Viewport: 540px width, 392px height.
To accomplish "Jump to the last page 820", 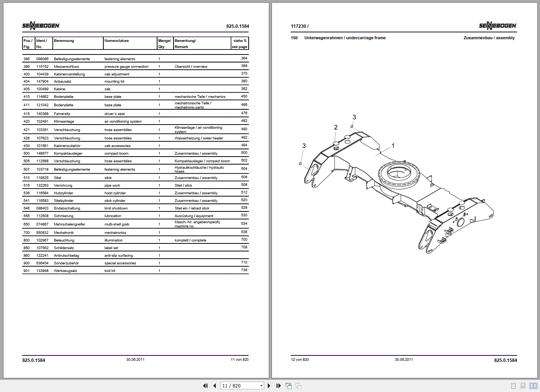I will (279, 386).
